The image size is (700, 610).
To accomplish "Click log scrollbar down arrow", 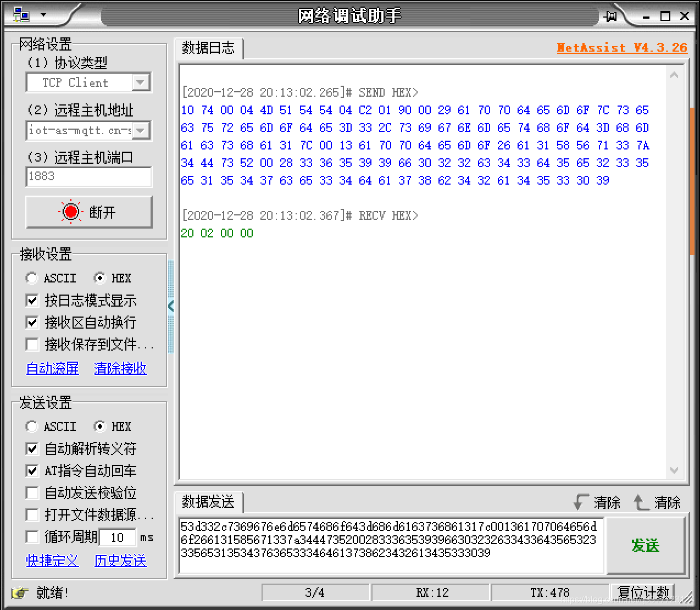I will 674,470.
